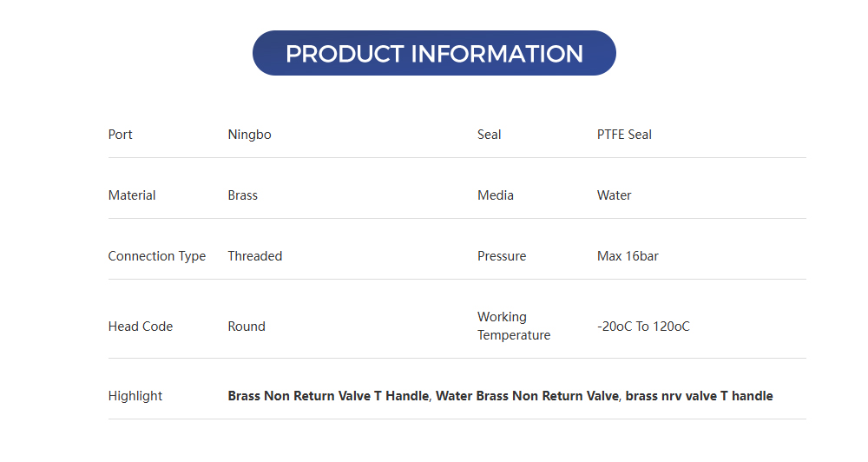
Task: Click 'Brass Non Return Valve T Handle' highlight link
Action: 328,396
